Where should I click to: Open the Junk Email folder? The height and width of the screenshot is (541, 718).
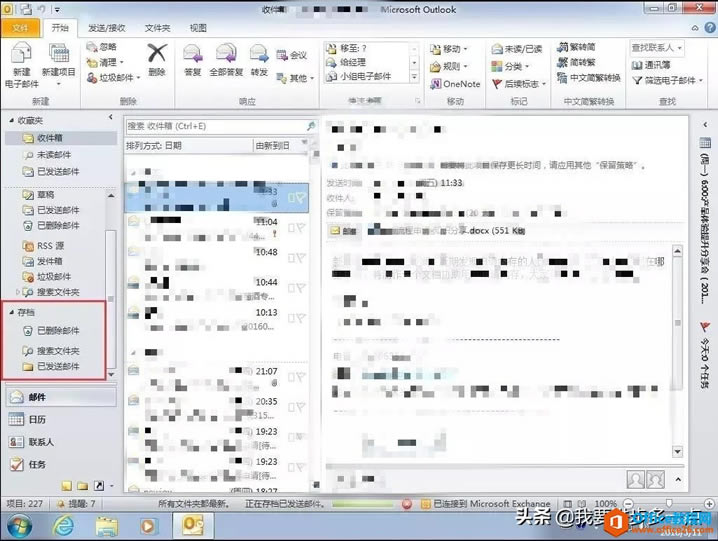47,277
